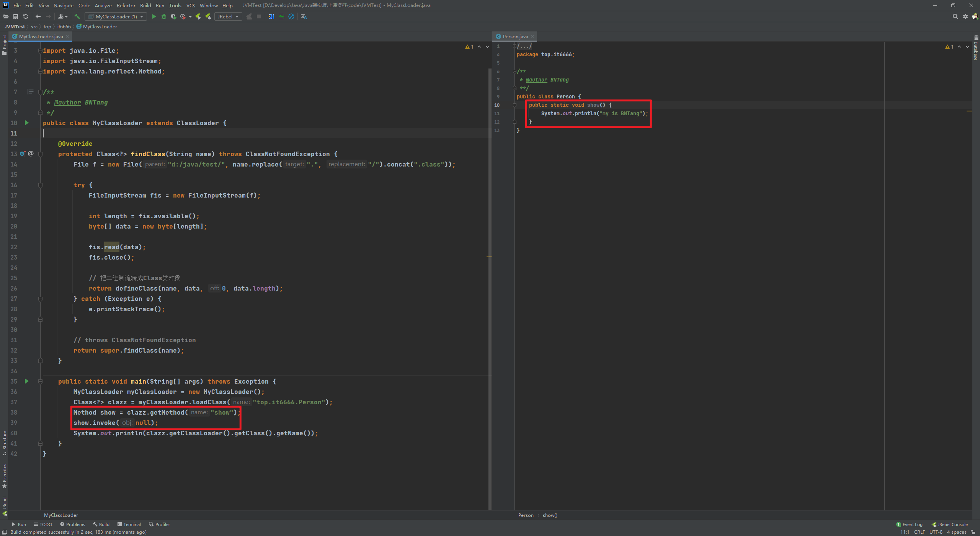
Task: Click the Build Project hammer icon
Action: pyautogui.click(x=77, y=16)
